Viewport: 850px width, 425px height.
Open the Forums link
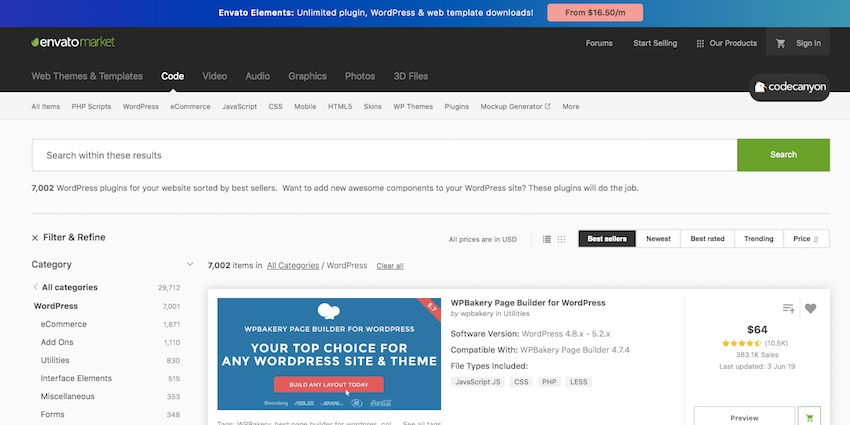click(599, 43)
